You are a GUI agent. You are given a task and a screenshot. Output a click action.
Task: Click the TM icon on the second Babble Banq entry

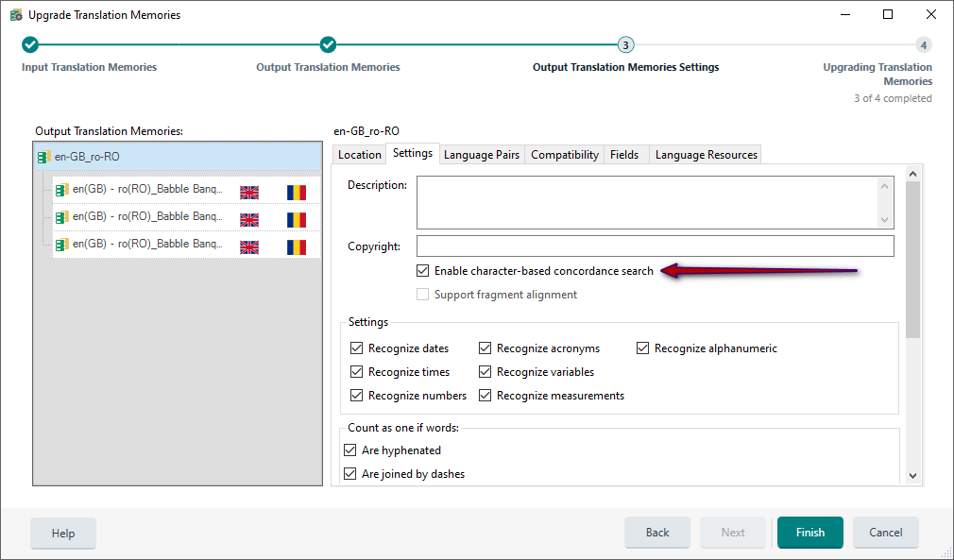click(62, 219)
